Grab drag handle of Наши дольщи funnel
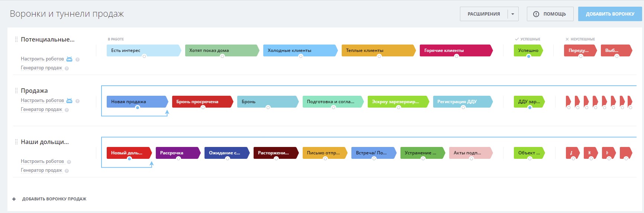Image resolution: width=644 pixels, height=213 pixels. click(16, 142)
